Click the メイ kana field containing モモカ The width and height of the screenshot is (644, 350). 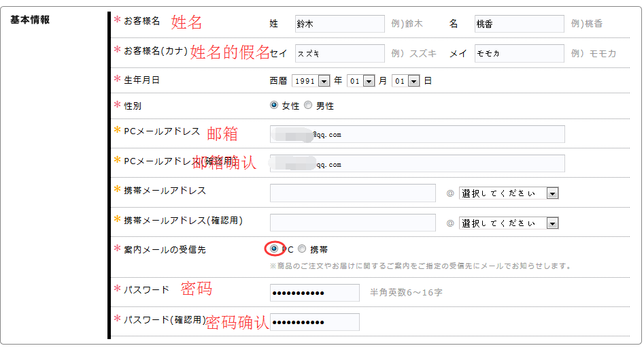[x=519, y=53]
